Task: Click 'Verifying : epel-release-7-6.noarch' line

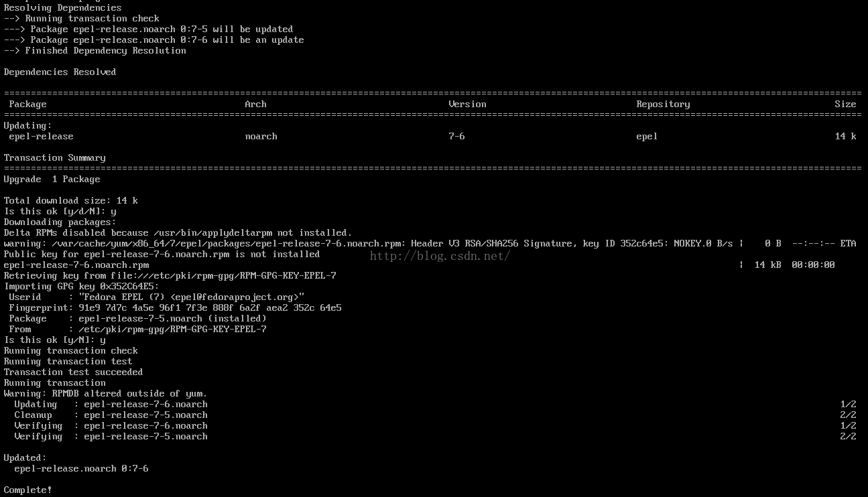Action: (x=111, y=426)
